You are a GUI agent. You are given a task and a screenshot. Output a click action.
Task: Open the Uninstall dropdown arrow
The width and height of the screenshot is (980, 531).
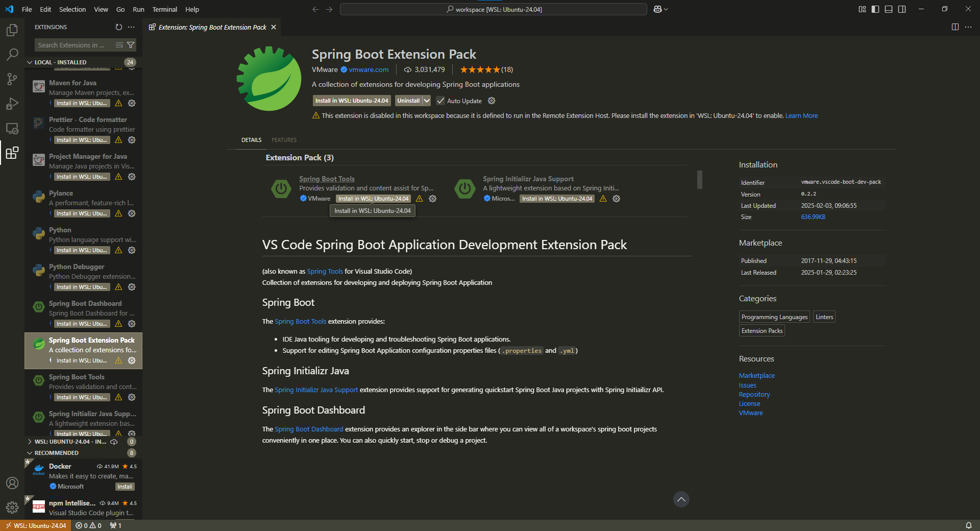[426, 101]
